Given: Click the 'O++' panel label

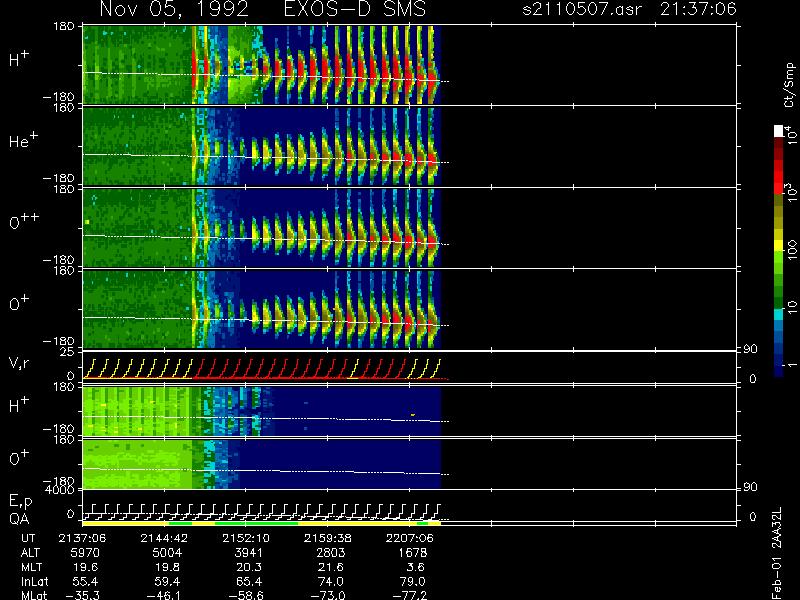Looking at the screenshot, I should point(24,220).
